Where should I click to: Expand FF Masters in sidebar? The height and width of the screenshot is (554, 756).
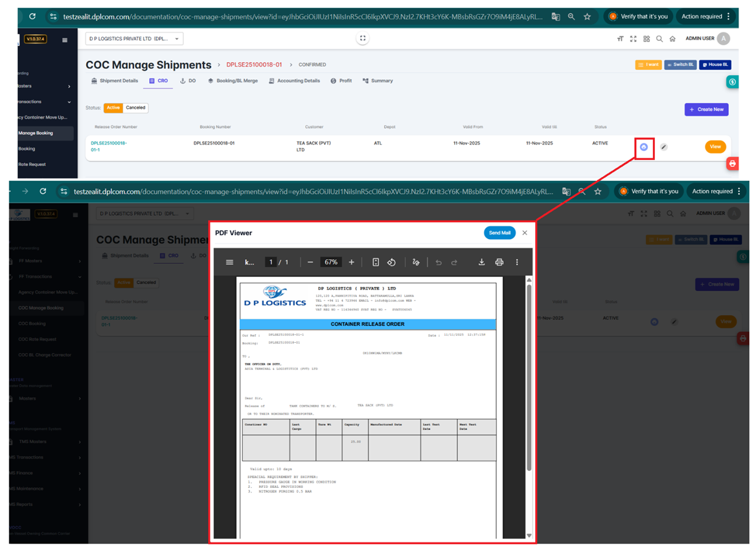pyautogui.click(x=45, y=261)
